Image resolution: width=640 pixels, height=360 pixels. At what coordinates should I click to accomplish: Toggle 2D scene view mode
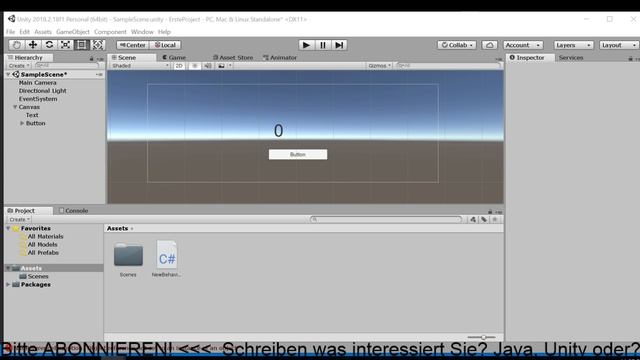coord(179,66)
